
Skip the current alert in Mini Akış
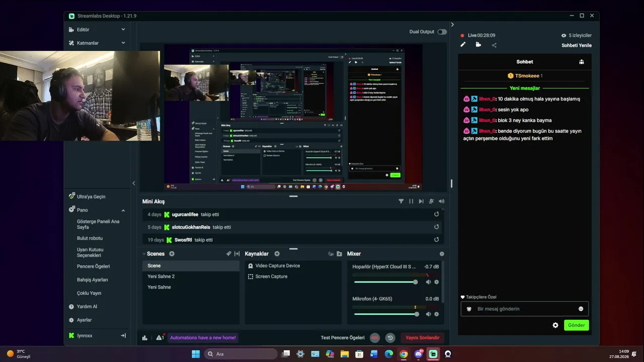421,201
